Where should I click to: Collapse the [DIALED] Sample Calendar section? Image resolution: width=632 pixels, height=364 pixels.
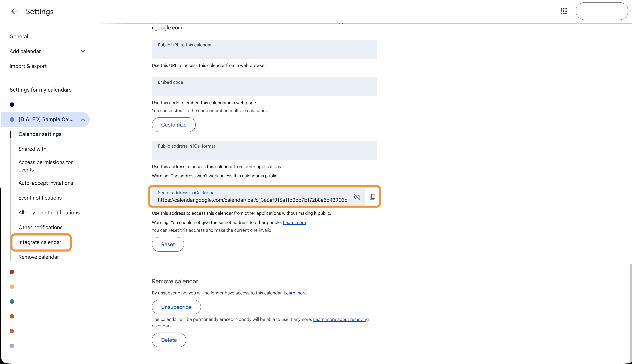tap(83, 119)
